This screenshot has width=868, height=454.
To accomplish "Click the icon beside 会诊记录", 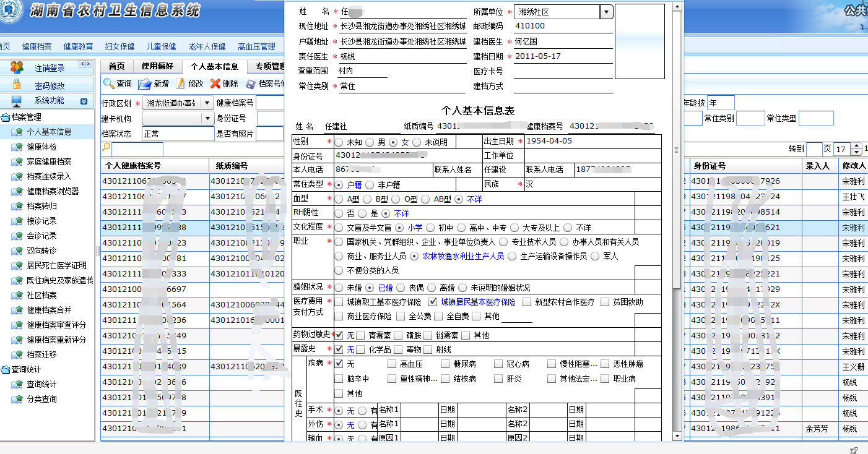I will pyautogui.click(x=17, y=236).
